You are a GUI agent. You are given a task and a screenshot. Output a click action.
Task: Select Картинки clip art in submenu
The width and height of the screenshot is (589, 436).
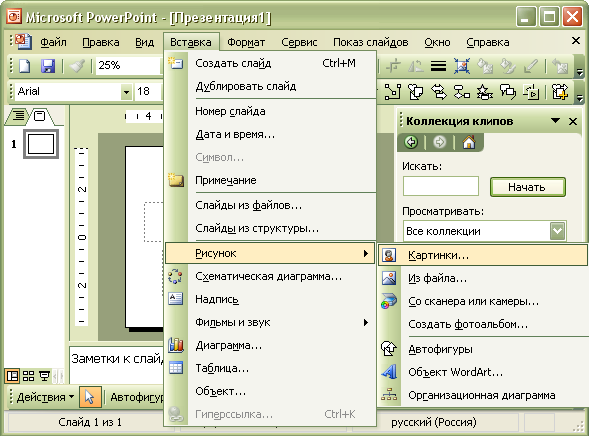[483, 255]
